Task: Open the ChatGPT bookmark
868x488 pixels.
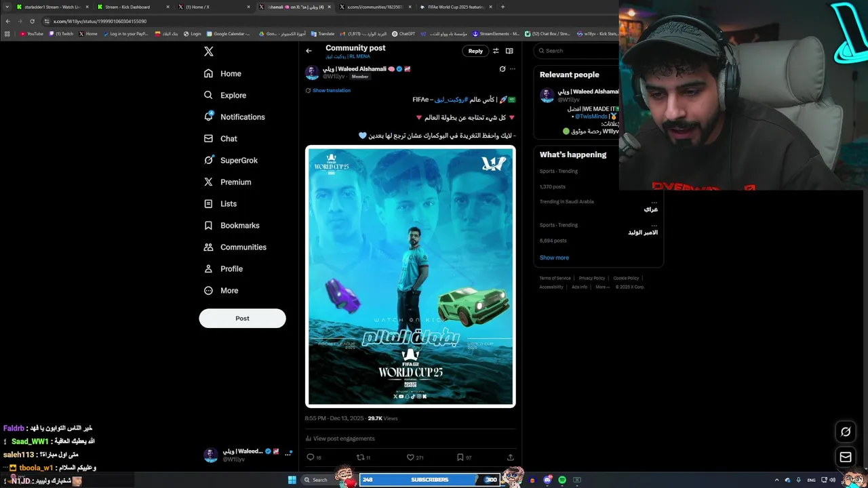Action: pyautogui.click(x=403, y=33)
